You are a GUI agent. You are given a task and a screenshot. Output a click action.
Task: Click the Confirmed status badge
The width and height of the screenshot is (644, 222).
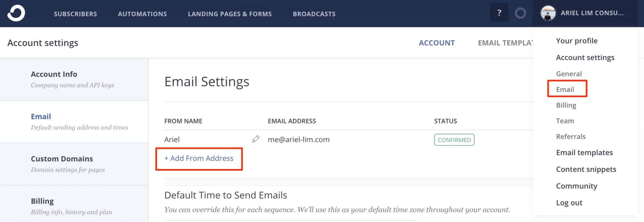[x=454, y=140]
